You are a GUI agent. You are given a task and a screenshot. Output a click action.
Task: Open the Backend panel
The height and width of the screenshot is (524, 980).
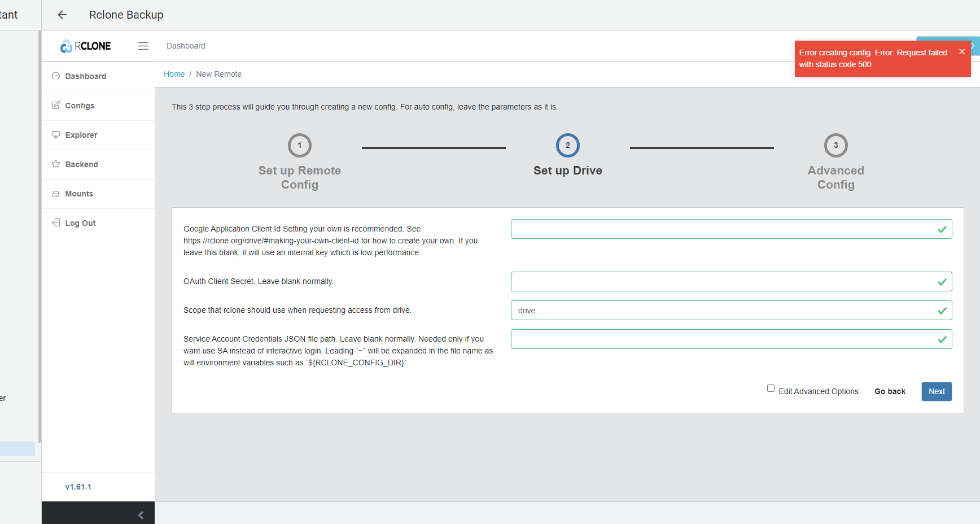[81, 164]
